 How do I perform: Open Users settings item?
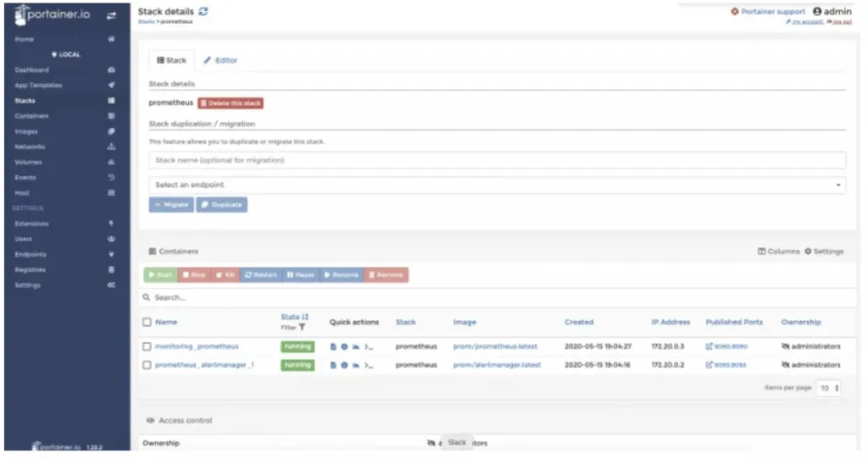(x=23, y=239)
